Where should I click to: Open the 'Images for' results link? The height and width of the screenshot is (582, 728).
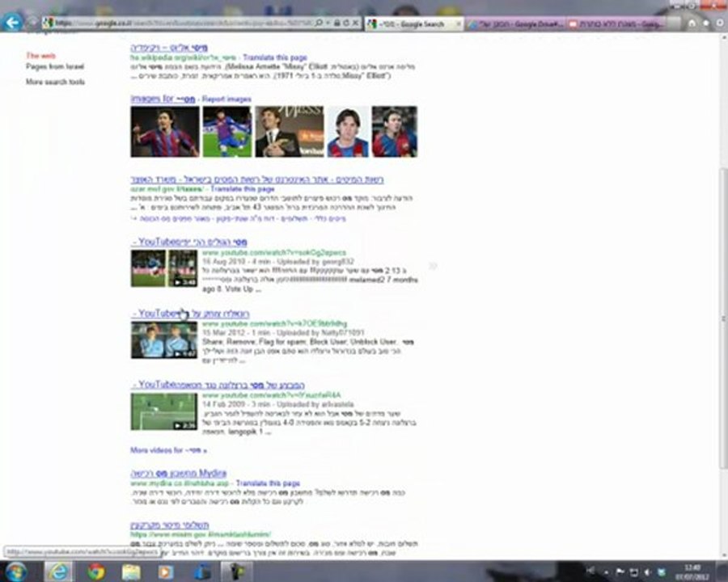pos(163,99)
